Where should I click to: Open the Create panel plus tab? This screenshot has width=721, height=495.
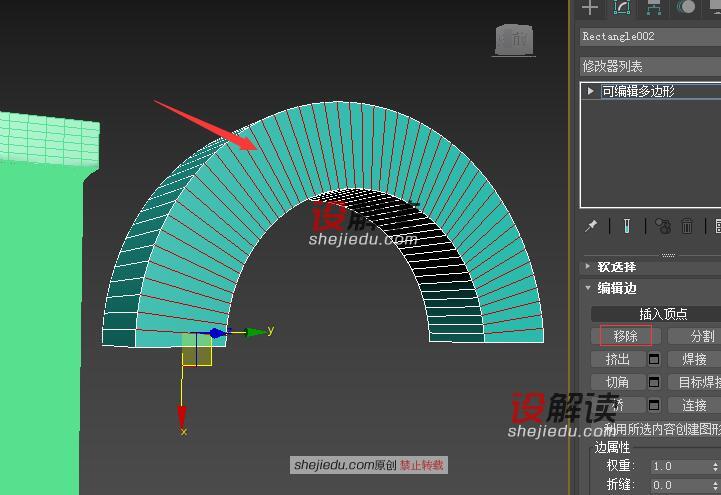(x=590, y=8)
